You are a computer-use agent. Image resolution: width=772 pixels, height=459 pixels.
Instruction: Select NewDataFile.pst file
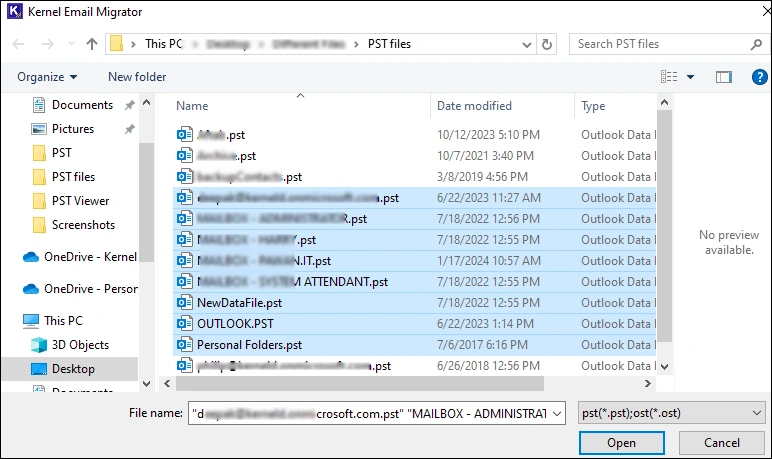tap(414, 303)
